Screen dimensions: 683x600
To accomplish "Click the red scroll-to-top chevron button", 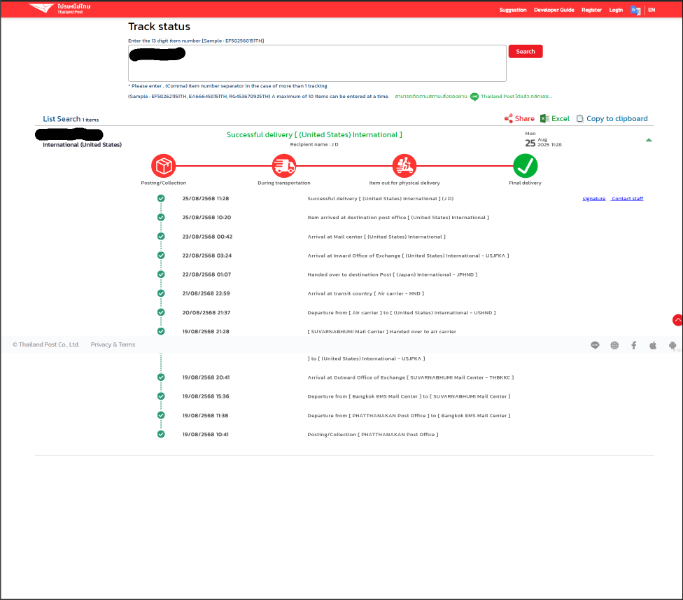I will tap(677, 320).
